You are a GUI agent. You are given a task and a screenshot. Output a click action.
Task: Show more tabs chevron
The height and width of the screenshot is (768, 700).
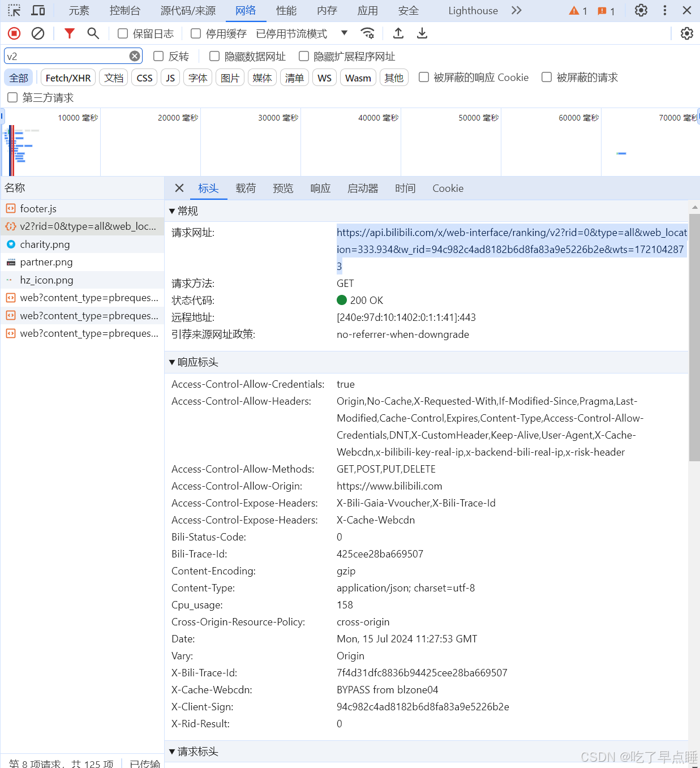tap(516, 10)
